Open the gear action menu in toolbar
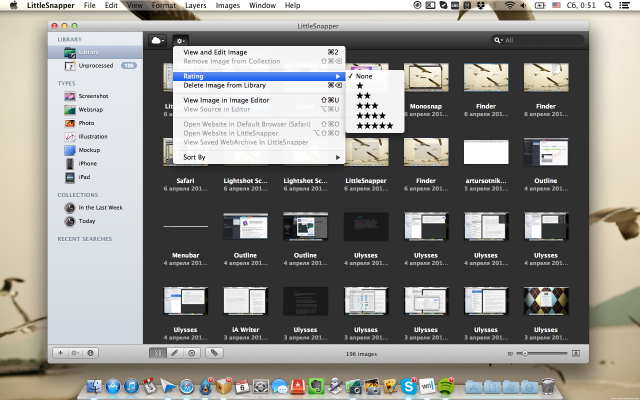The height and width of the screenshot is (400, 640). pos(182,40)
